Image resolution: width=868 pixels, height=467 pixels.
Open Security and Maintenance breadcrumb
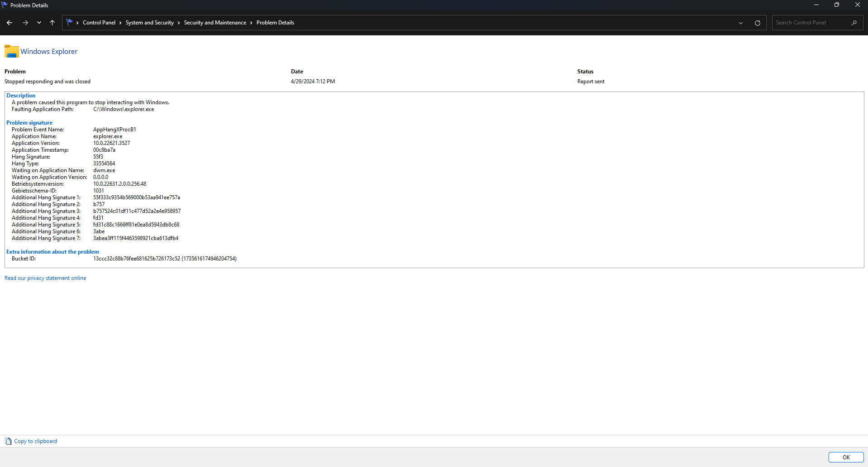click(x=215, y=23)
